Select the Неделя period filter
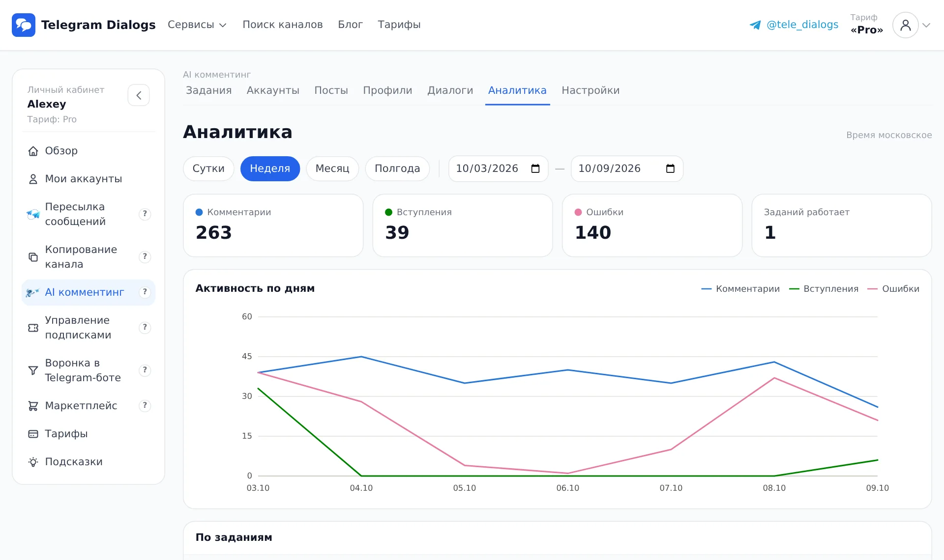The height and width of the screenshot is (560, 944). 270,168
